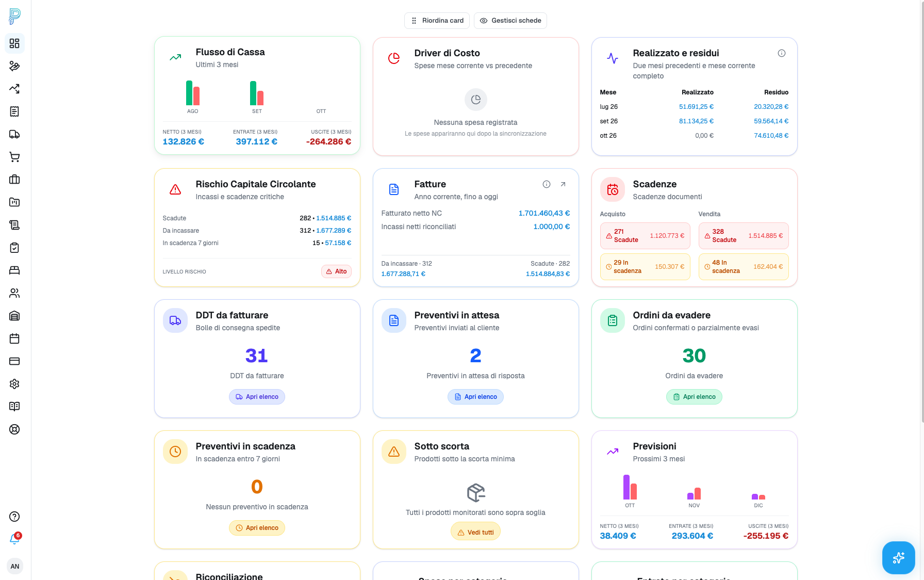Open Preventivi in scadenza Apri elenco
Screen dimensions: 924x580
257,528
